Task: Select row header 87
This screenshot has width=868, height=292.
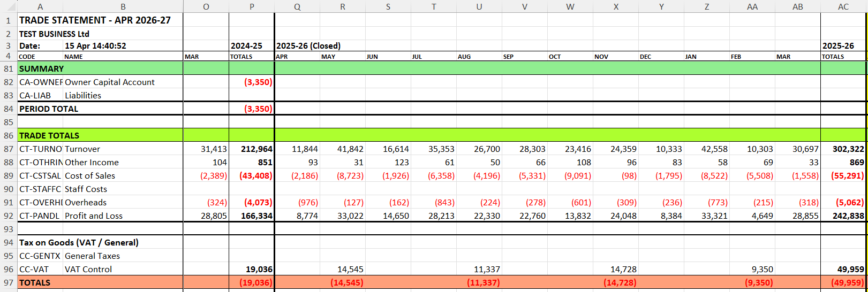Action: [x=9, y=149]
